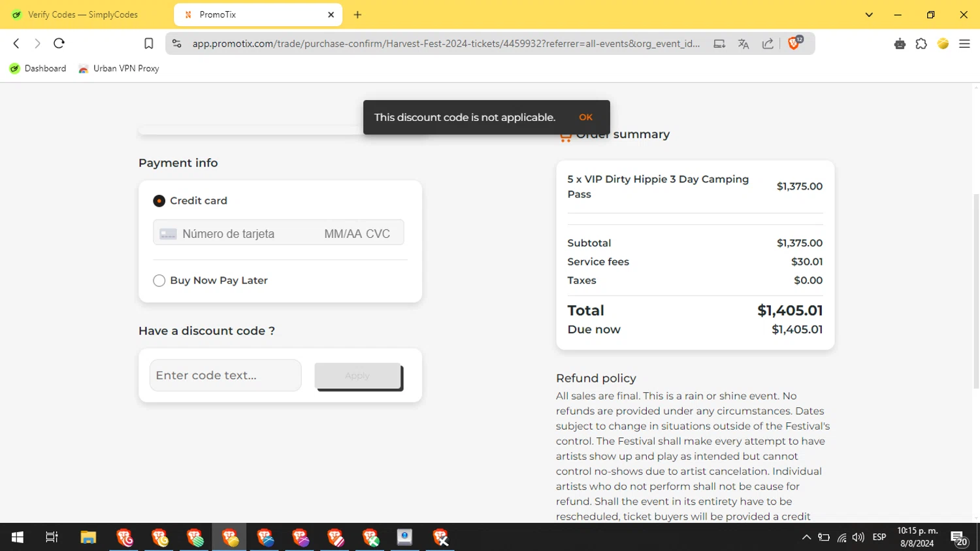The image size is (980, 551).
Task: Open the Urban VPN Proxy bookmark
Action: click(x=119, y=69)
